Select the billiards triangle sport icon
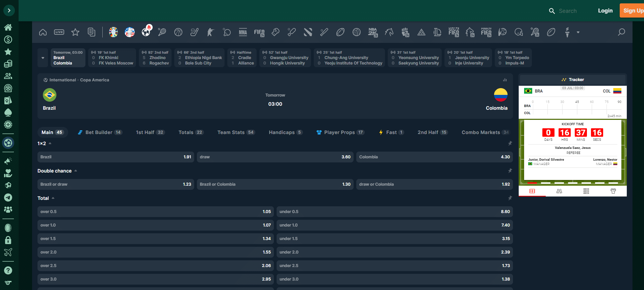This screenshot has width=644, height=290. [421, 32]
